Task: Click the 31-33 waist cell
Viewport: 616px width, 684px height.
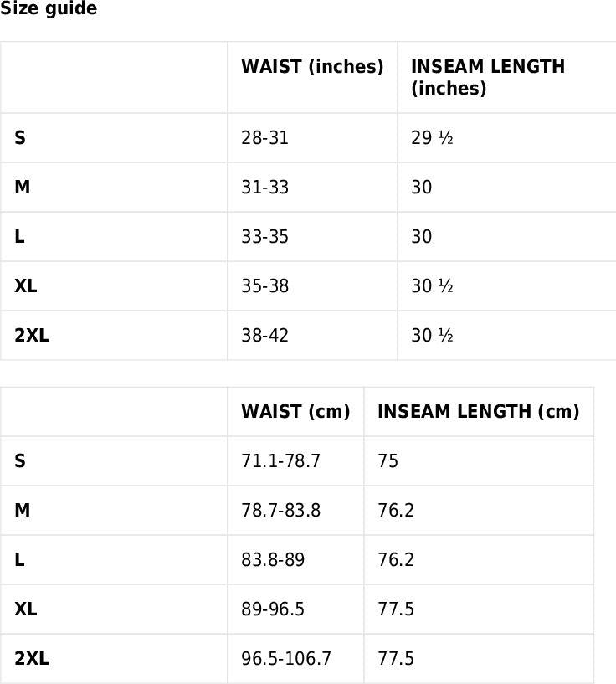Action: click(264, 188)
